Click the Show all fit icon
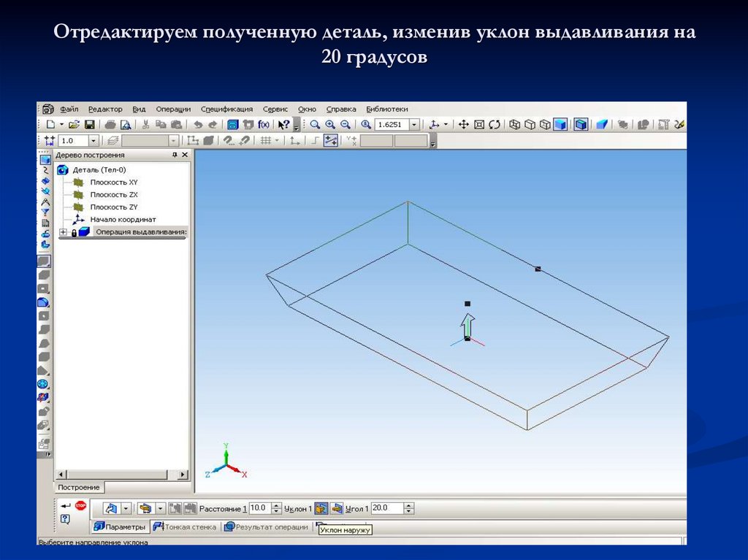This screenshot has width=748, height=560. (x=479, y=125)
